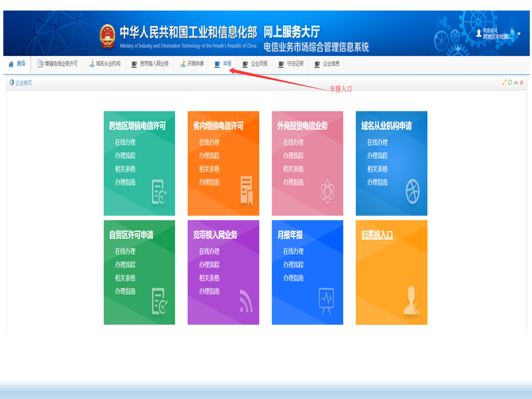532x399 pixels.
Task: Click the 外商投资电信业务 card title
Action: tap(303, 126)
